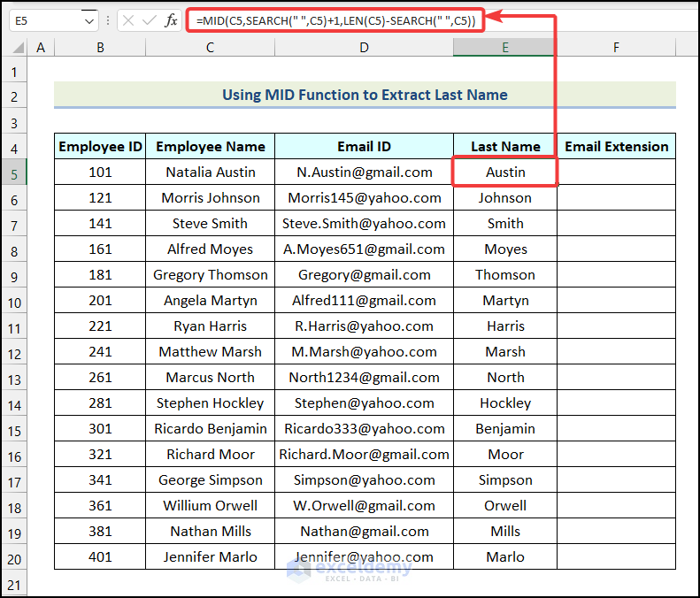700x598 pixels.
Task: Select last name cell 'Orwell'
Action: (505, 506)
